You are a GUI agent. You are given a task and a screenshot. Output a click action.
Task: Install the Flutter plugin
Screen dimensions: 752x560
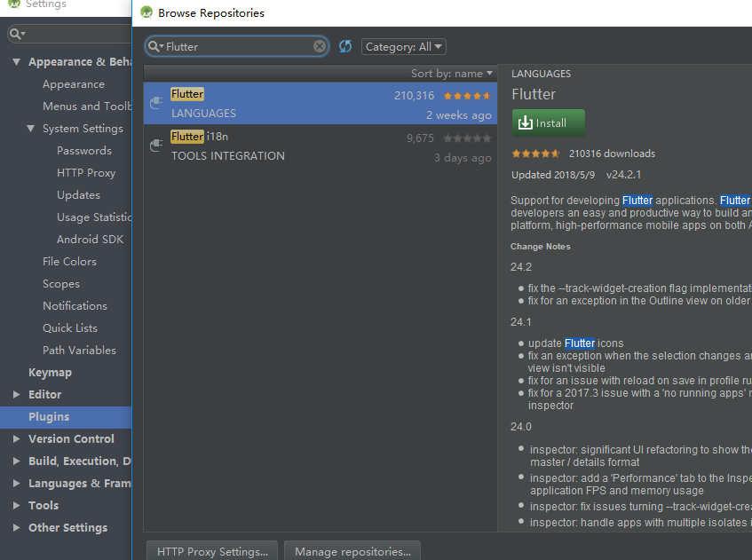coord(548,122)
